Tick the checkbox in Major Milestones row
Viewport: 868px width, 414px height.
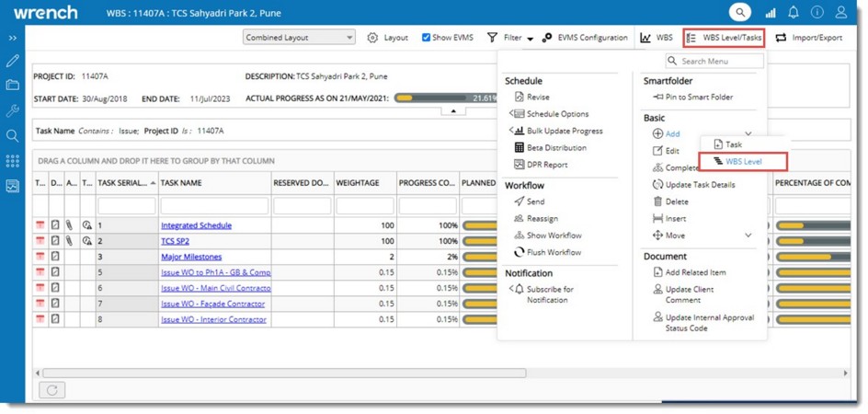click(x=55, y=257)
